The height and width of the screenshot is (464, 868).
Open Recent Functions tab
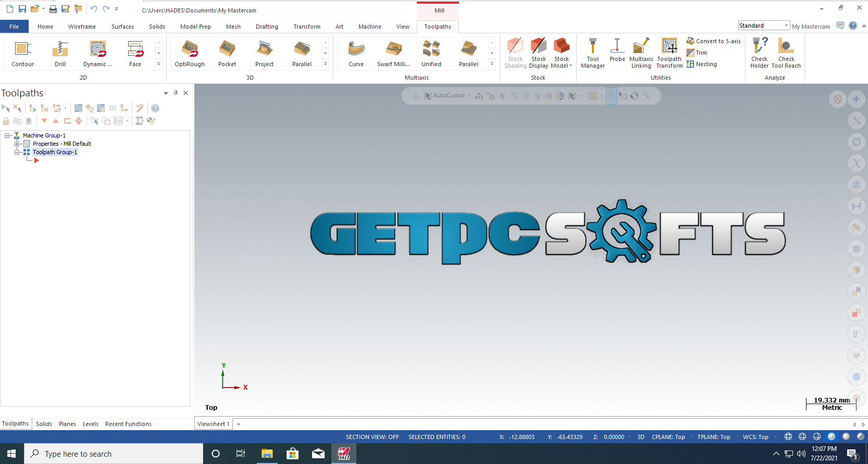pos(128,424)
